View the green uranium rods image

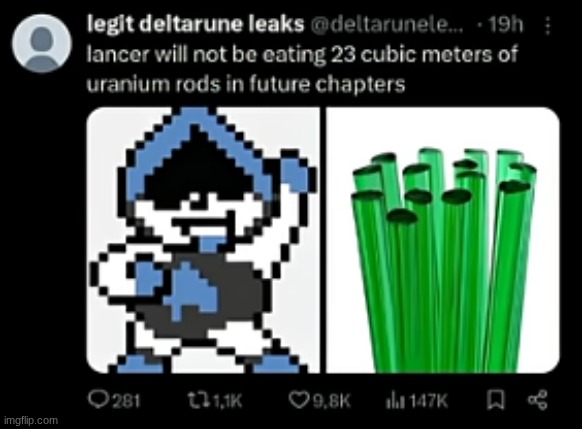coord(443,240)
